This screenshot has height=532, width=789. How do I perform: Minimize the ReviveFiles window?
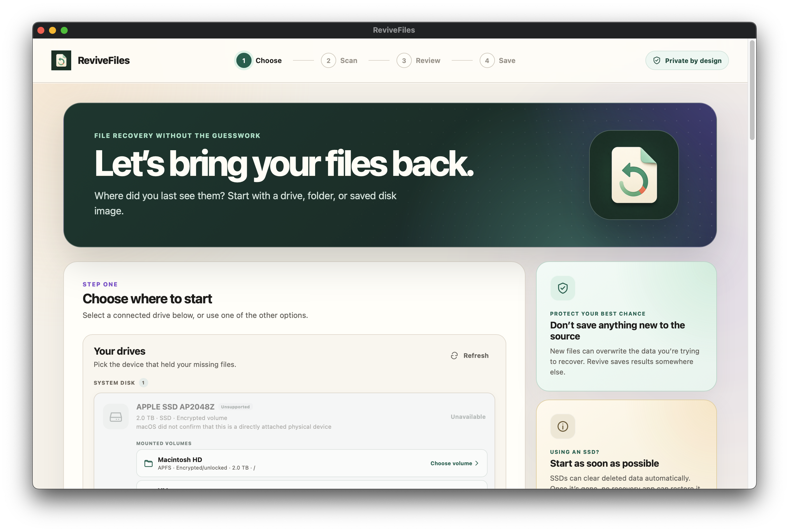pos(52,30)
